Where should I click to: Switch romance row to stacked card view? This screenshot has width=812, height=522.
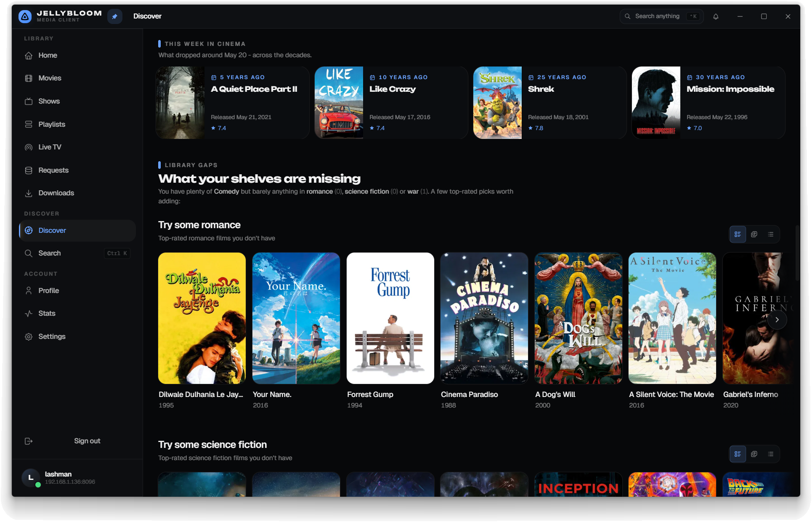754,234
